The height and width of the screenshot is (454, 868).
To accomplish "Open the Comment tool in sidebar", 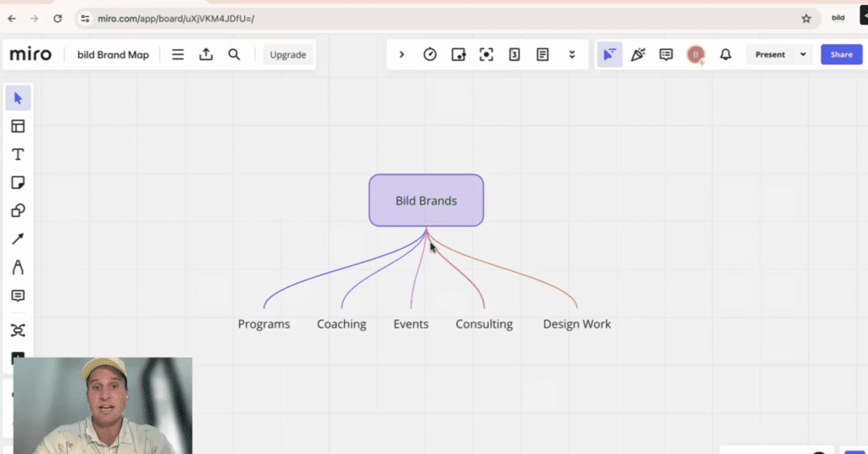I will 18,296.
